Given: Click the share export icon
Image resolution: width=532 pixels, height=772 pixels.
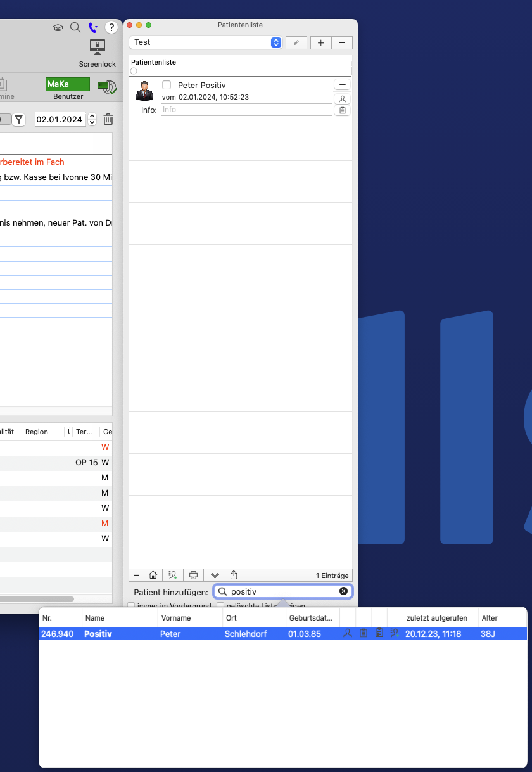Looking at the screenshot, I should click(234, 575).
